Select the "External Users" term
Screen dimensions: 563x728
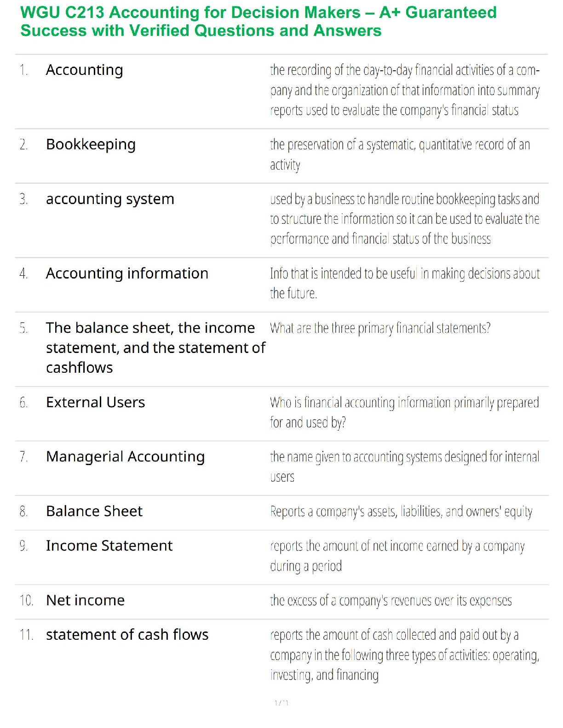coord(95,402)
